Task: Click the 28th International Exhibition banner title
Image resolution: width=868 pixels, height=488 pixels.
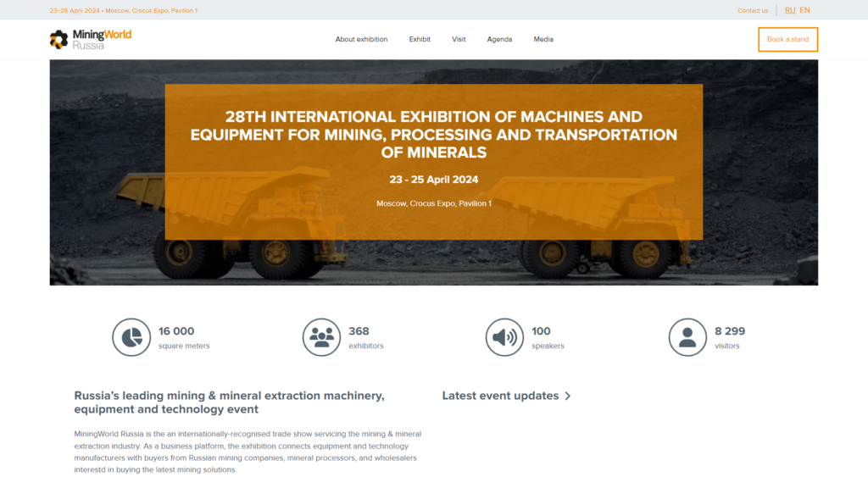Action: click(433, 135)
